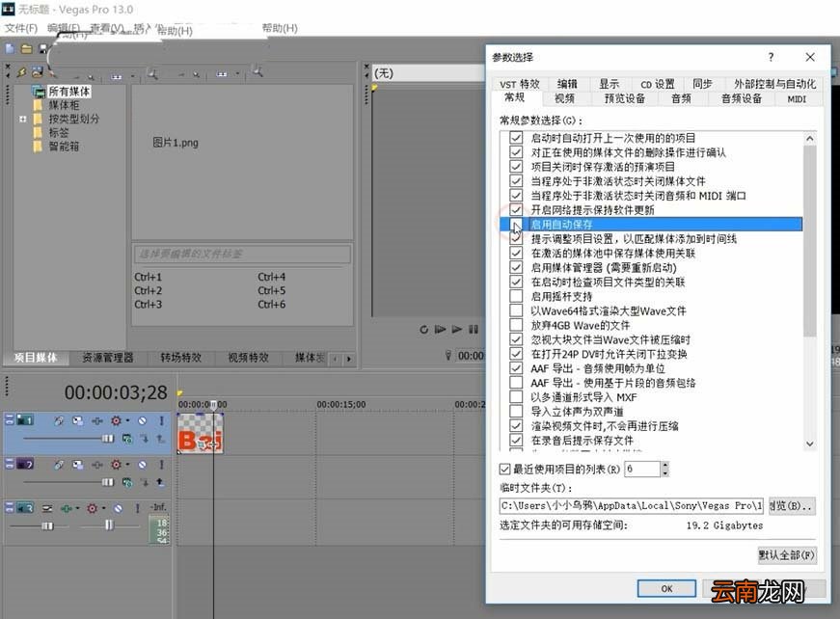
Task: Open track FX on audio track 3
Action: coord(66,508)
